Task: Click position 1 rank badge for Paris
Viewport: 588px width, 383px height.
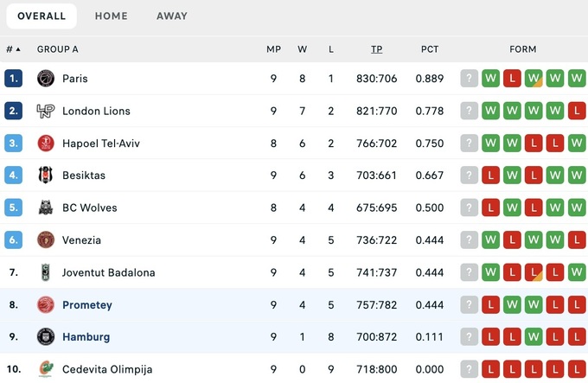Action: [14, 79]
